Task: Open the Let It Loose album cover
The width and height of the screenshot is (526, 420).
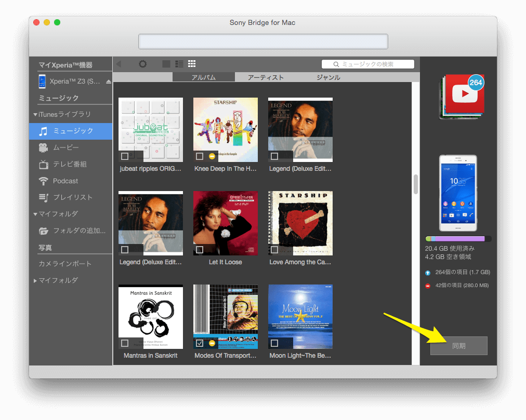Action: point(226,223)
